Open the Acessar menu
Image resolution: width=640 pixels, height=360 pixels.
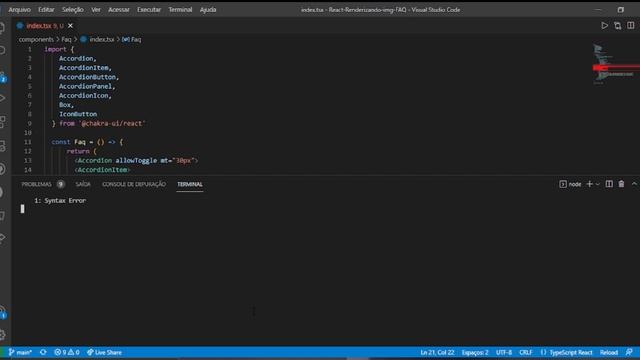[x=119, y=9]
